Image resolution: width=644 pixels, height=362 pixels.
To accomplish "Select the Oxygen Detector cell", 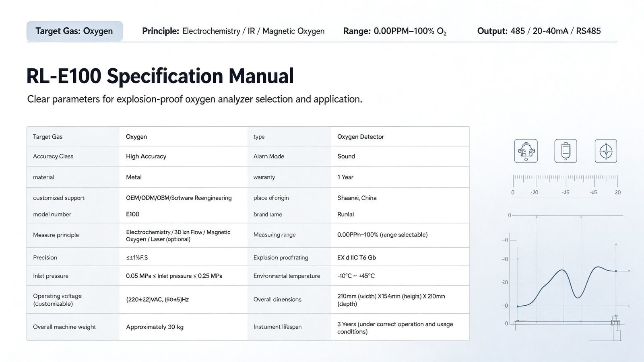I will [x=361, y=137].
